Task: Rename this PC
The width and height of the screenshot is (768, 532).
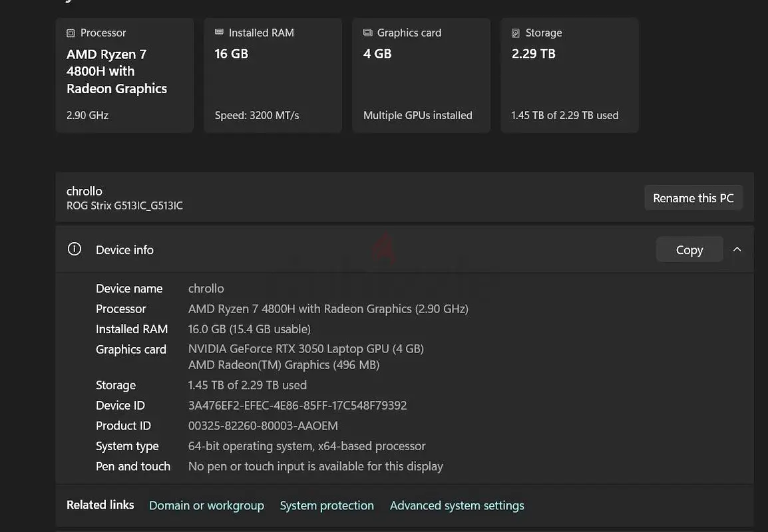Action: [693, 198]
